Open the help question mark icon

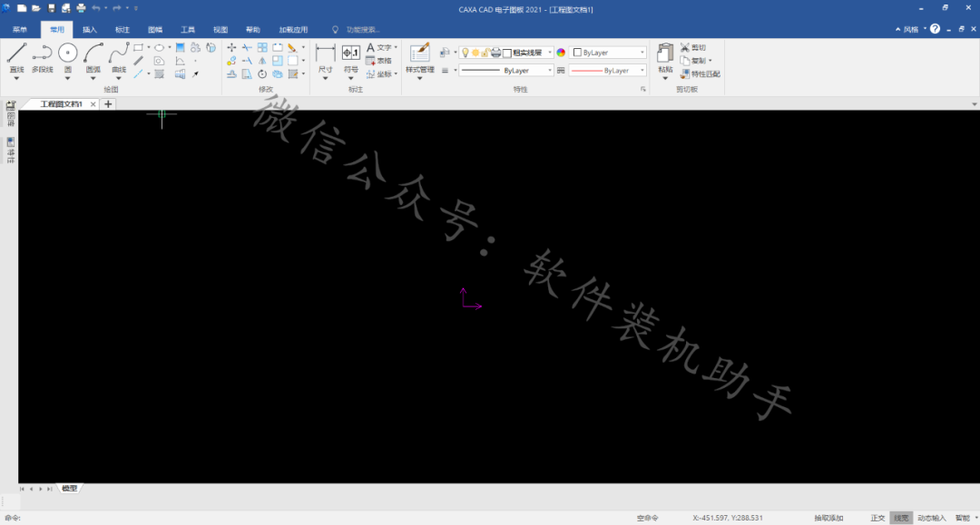click(x=935, y=29)
